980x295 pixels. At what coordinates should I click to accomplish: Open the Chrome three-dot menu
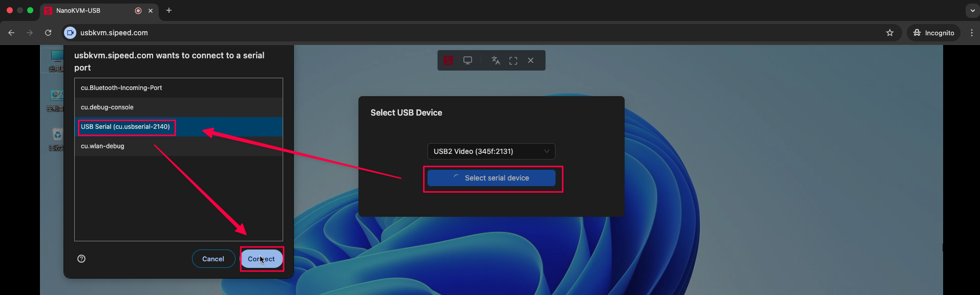click(x=972, y=33)
